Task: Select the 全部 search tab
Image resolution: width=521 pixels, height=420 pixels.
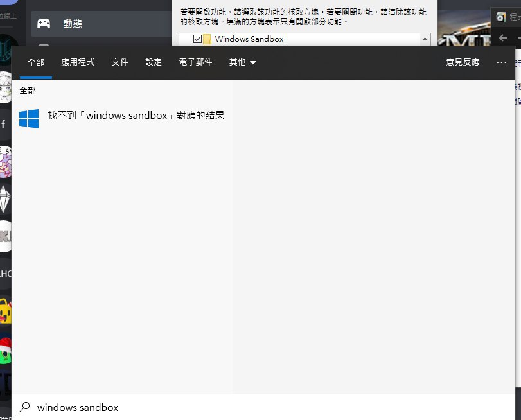Action: tap(36, 62)
